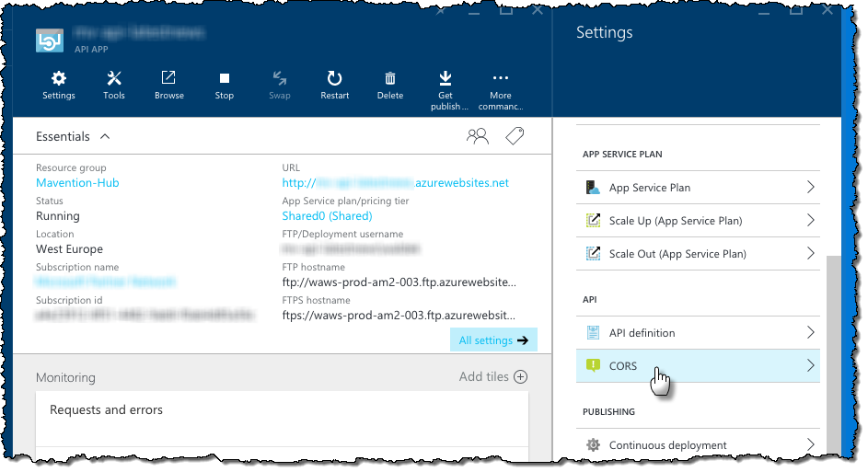The image size is (868, 472).
Task: Expand chevron on Scale Out row
Action: pos(810,253)
